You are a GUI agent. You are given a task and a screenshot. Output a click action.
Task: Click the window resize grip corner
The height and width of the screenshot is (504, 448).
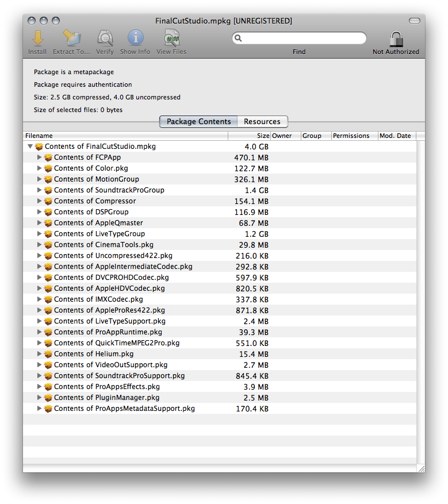coord(421,468)
